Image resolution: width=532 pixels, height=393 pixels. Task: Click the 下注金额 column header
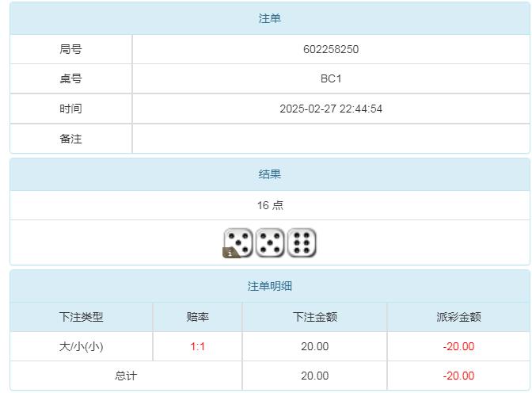point(315,317)
